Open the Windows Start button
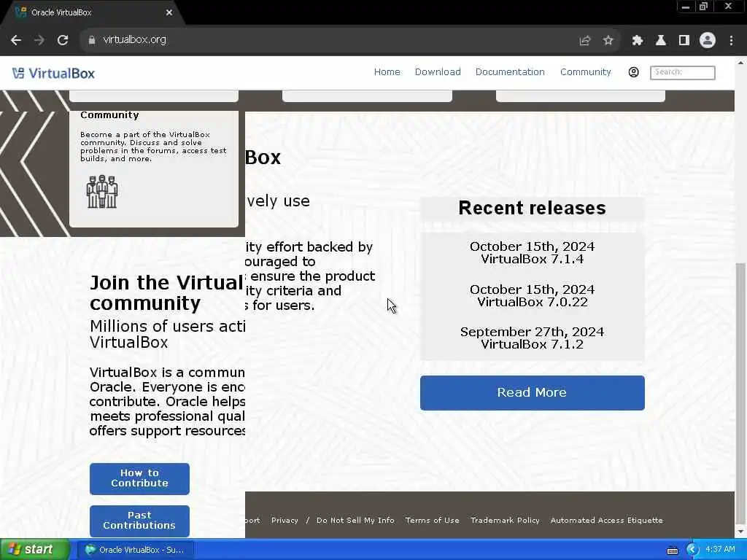This screenshot has width=747, height=560. coord(34,550)
